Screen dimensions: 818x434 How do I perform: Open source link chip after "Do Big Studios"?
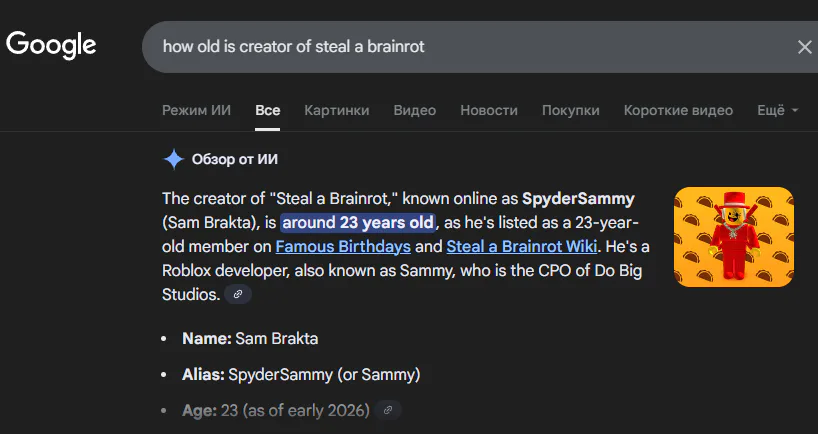tap(237, 294)
